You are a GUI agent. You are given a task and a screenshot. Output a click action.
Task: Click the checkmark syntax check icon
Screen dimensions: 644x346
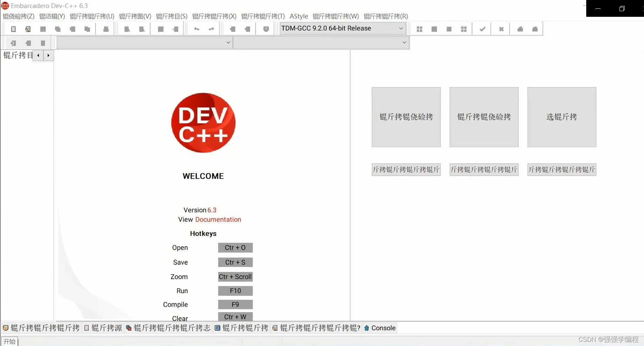(482, 29)
